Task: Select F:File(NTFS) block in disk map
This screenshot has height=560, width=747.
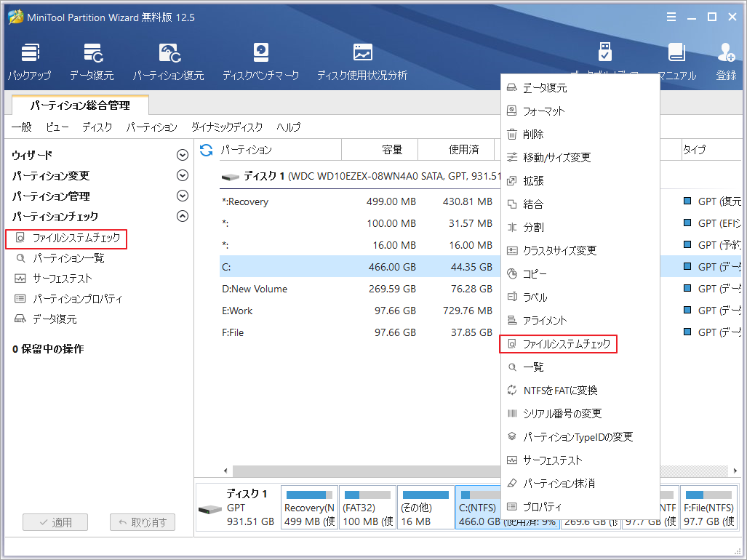Action: pos(709,508)
